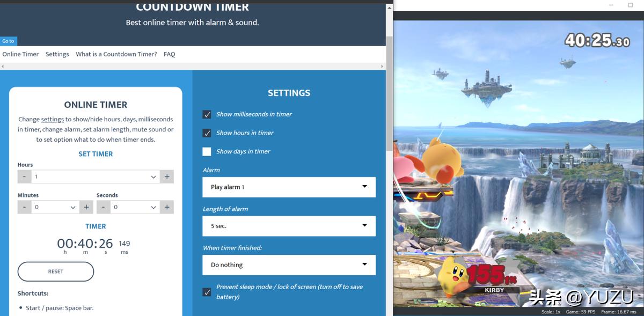This screenshot has width=644, height=316.
Task: Go to What is a Countdown Timer?
Action: tap(116, 54)
